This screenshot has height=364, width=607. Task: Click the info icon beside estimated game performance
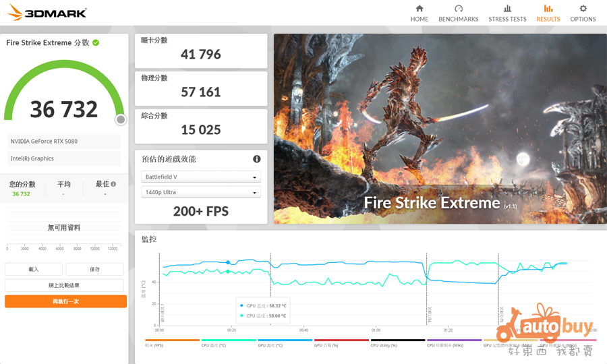click(x=256, y=159)
